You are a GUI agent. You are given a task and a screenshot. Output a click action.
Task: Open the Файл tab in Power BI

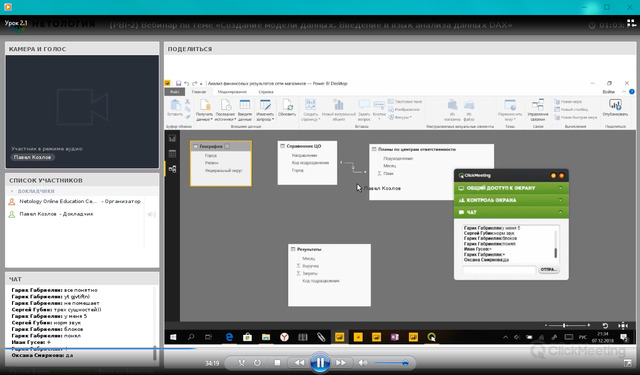click(174, 92)
